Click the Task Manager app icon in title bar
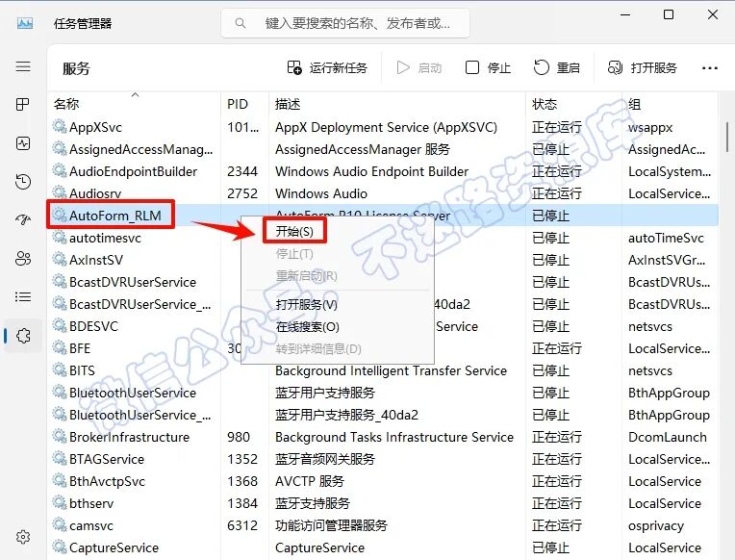Screen dimensions: 735x560 25,23
